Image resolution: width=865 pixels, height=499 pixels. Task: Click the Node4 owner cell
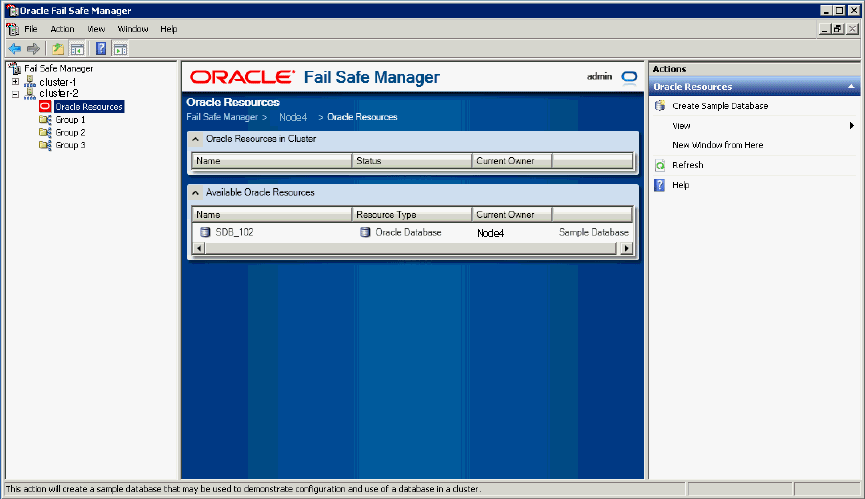(490, 233)
